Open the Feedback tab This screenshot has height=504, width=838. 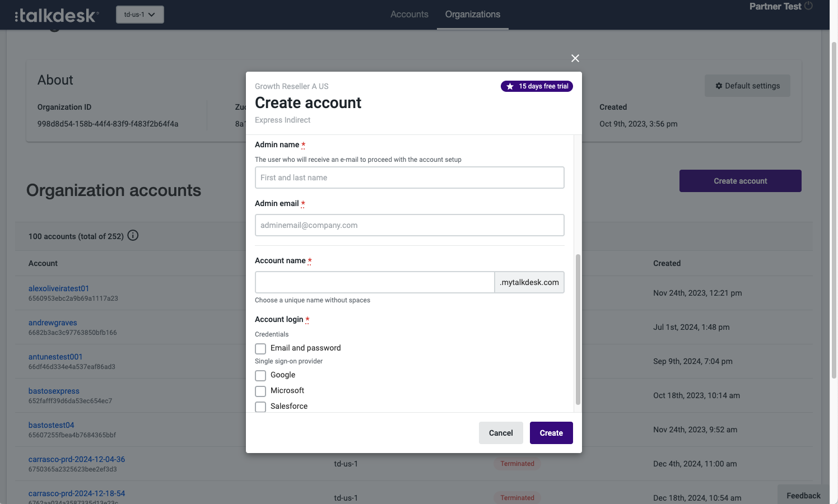click(803, 496)
